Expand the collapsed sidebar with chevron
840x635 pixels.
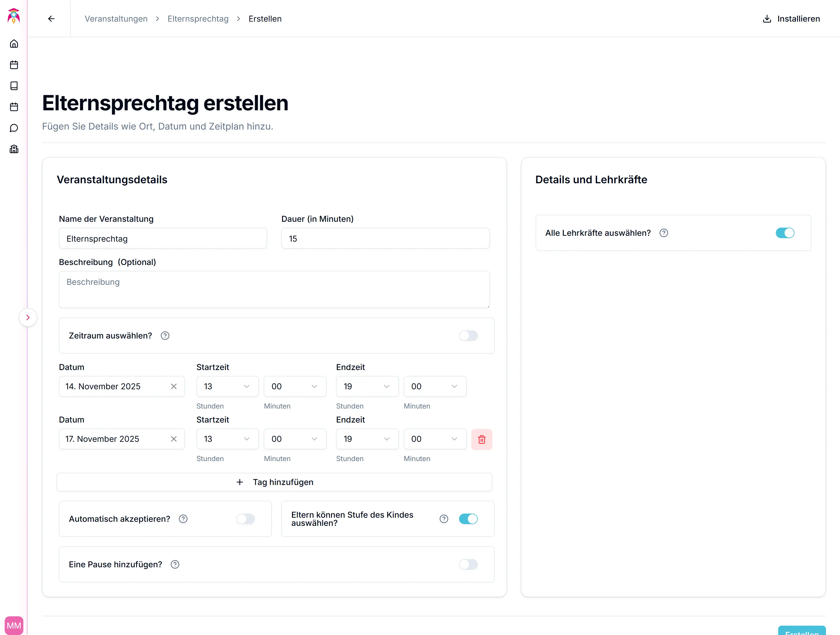(28, 318)
